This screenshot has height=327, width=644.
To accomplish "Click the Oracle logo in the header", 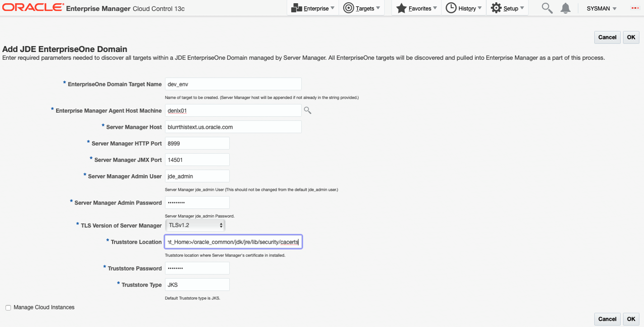I will [33, 8].
